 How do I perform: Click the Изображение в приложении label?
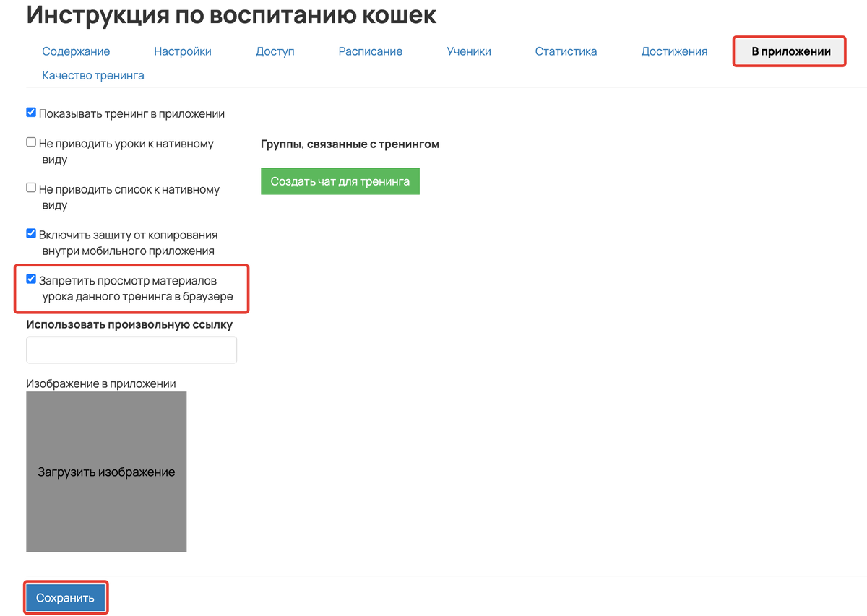[x=101, y=383]
